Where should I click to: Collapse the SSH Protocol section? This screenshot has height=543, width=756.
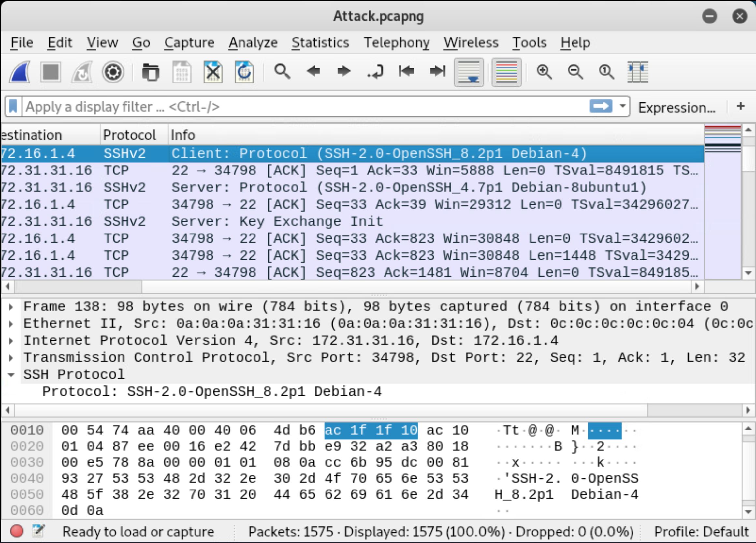point(11,375)
